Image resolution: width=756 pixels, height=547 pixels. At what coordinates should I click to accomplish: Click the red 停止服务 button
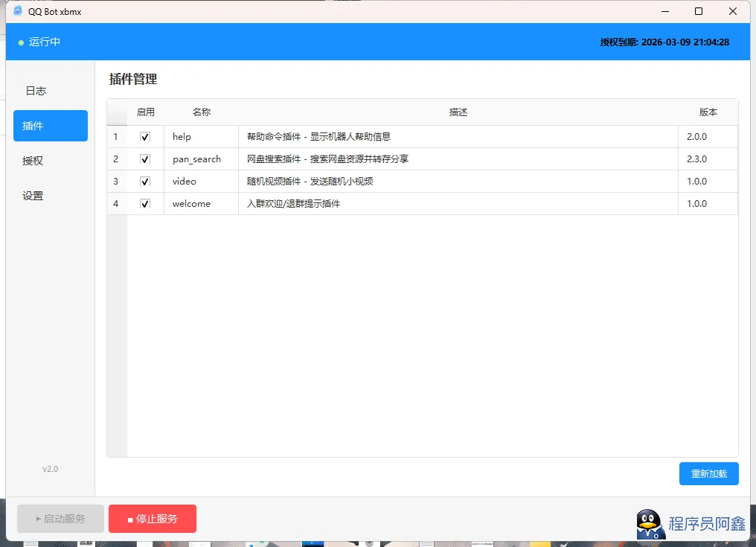pos(153,519)
